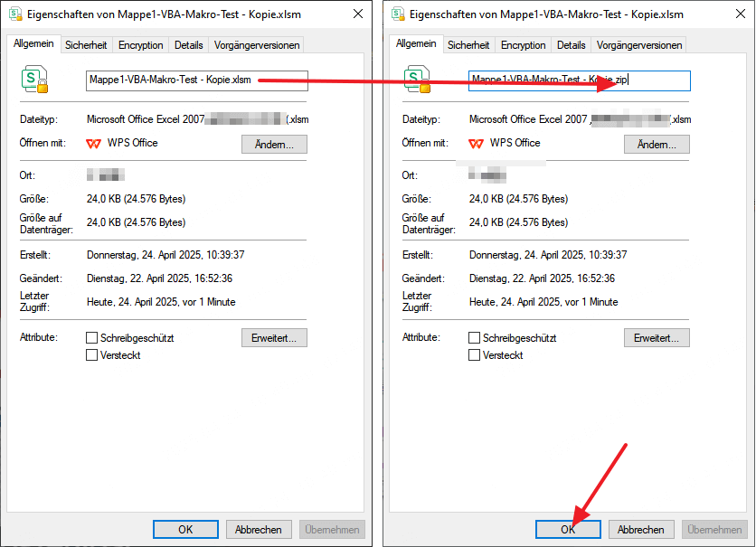
Task: Click Ändern button in left dialog
Action: point(274,144)
